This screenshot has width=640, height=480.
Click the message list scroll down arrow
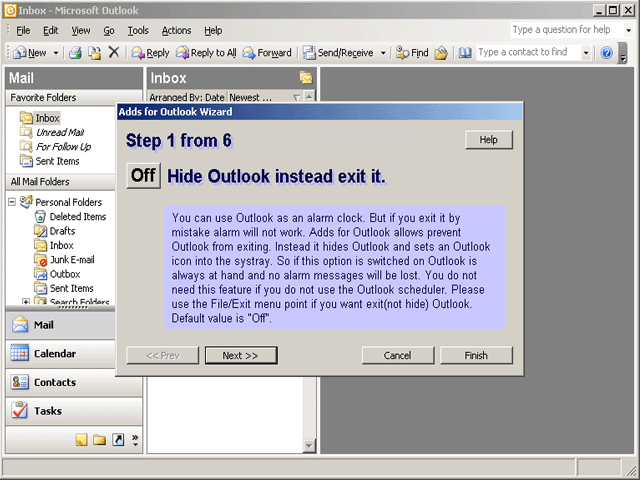tap(309, 446)
